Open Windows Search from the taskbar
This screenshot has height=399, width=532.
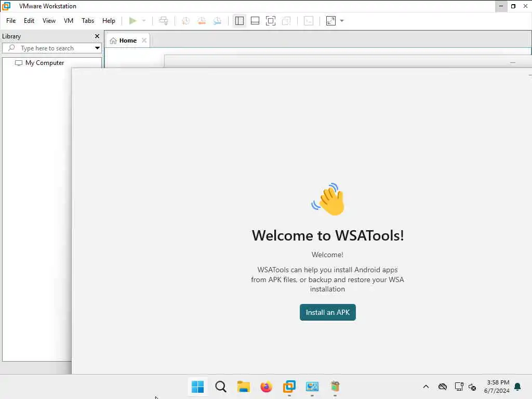point(220,387)
